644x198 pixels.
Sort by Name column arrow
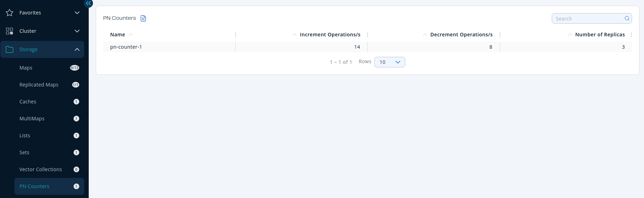tap(131, 35)
